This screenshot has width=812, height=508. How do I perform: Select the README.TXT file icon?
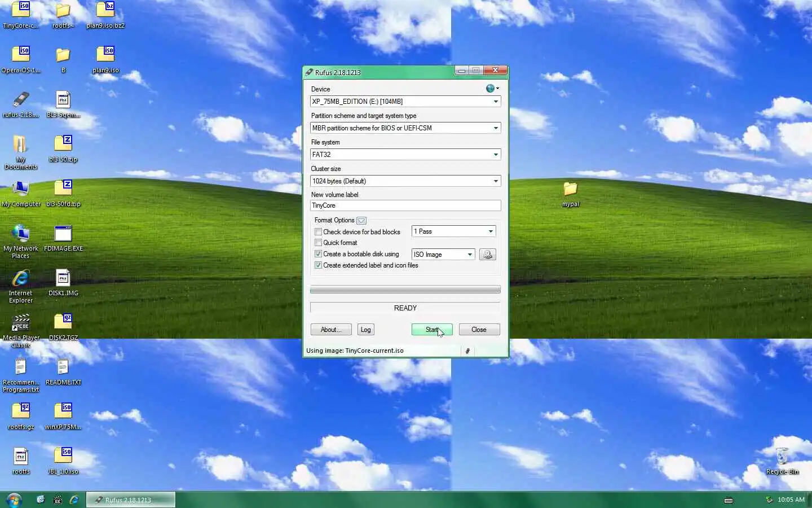(63, 372)
